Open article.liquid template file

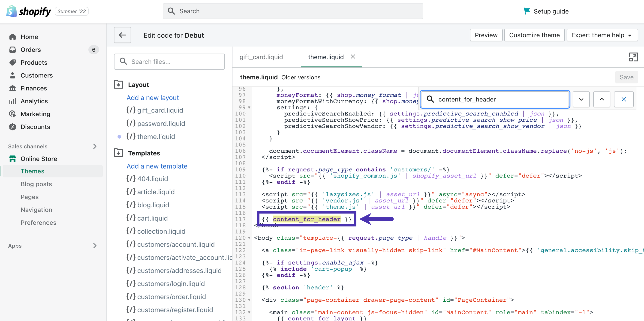[156, 192]
